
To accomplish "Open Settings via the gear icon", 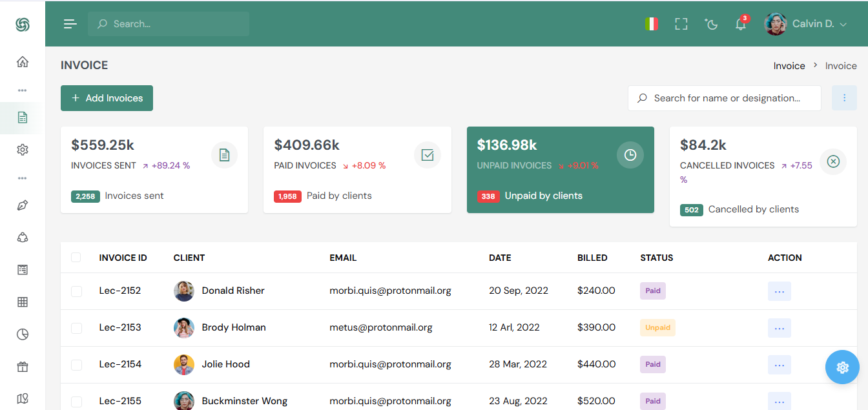I will tap(23, 149).
